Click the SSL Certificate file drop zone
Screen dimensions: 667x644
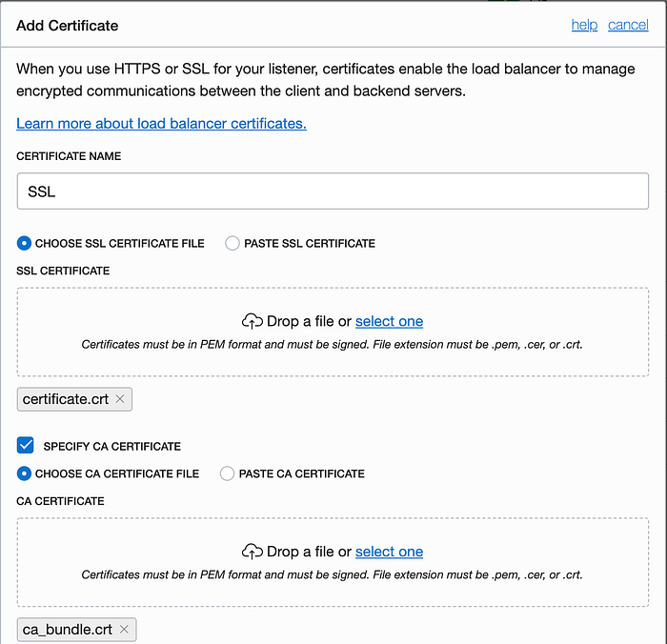[333, 332]
